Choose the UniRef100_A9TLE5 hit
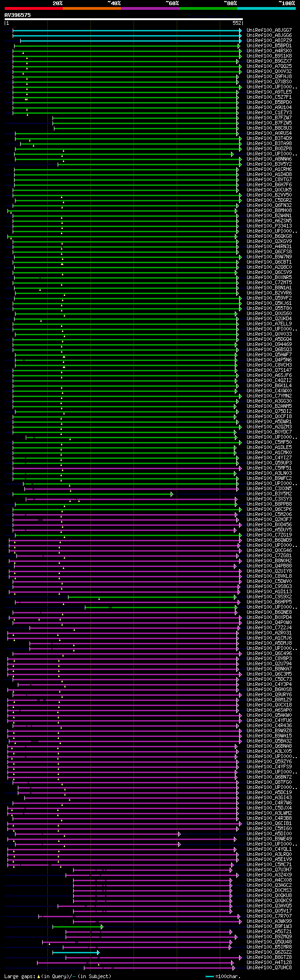Screen dimensions: 300x980 coord(269,92)
